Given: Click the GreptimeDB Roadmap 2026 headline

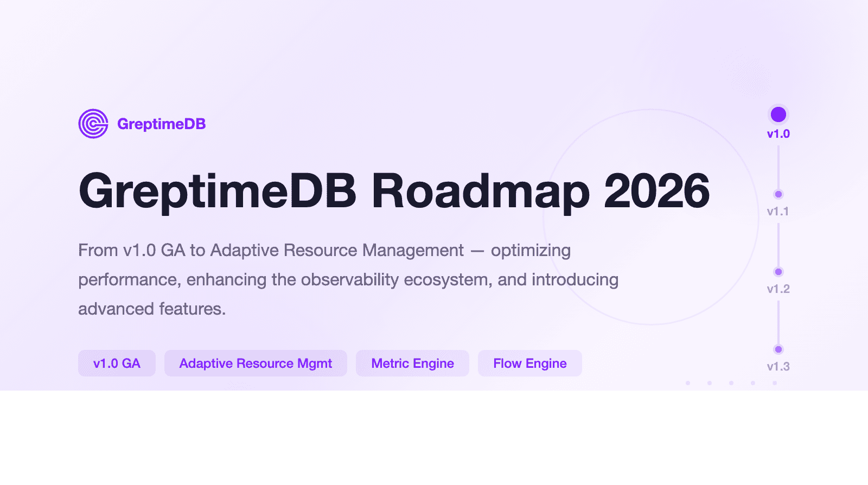Looking at the screenshot, I should pyautogui.click(x=394, y=191).
